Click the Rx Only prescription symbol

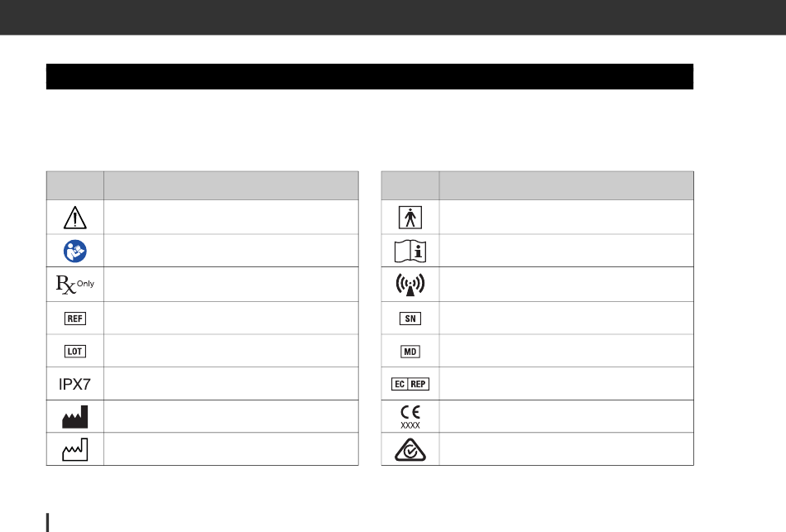tap(75, 285)
